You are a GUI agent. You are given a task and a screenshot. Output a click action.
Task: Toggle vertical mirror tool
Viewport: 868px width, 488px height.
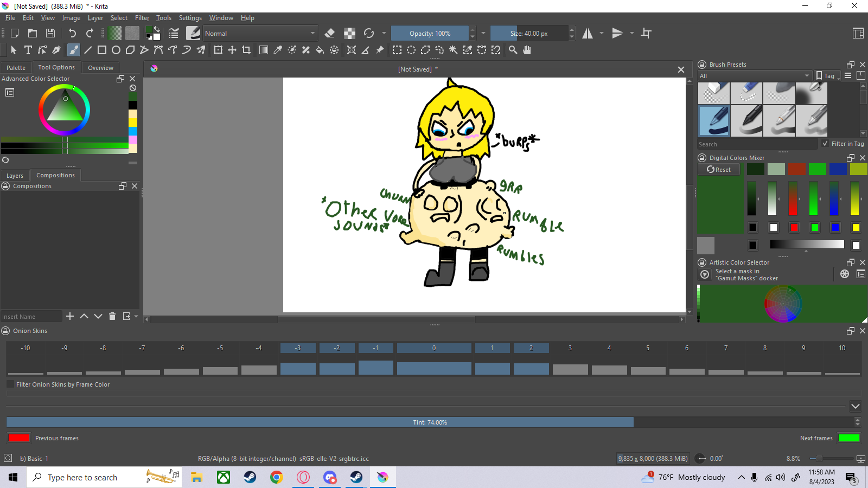[617, 33]
